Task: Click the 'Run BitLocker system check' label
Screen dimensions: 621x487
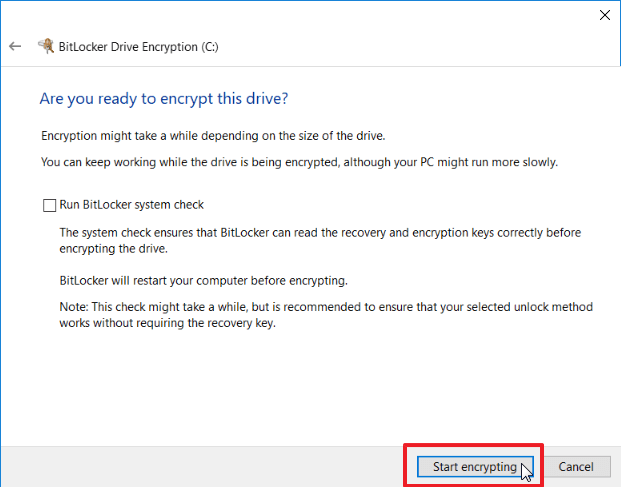Action: 131,205
